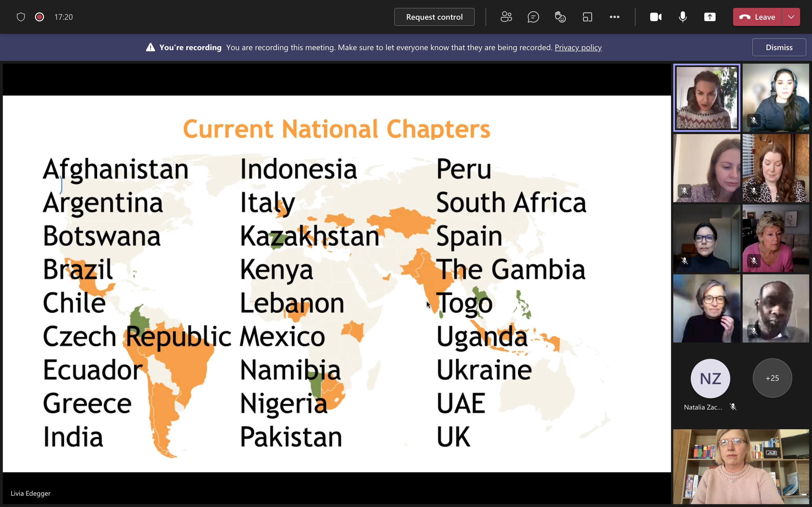Expand the Leave options arrow
The image size is (812, 507).
(x=791, y=17)
